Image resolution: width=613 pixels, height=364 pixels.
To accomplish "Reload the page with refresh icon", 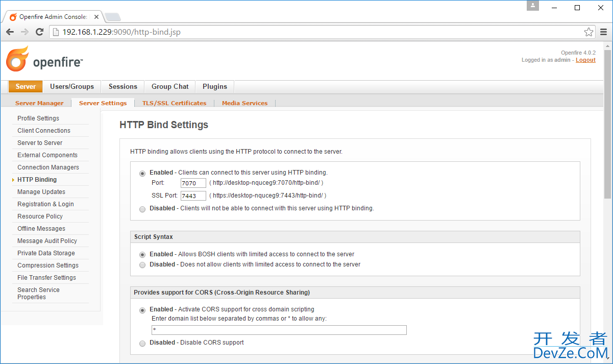I will 39,32.
